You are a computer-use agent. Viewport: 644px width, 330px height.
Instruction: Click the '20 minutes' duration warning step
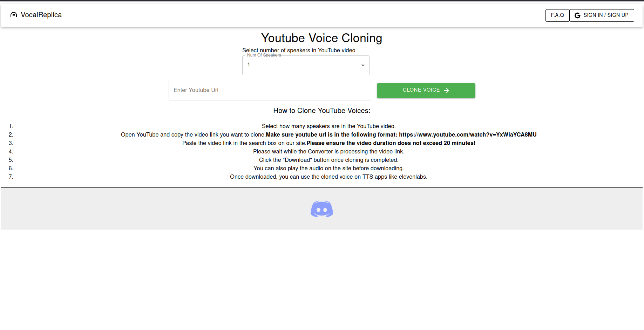click(x=329, y=143)
